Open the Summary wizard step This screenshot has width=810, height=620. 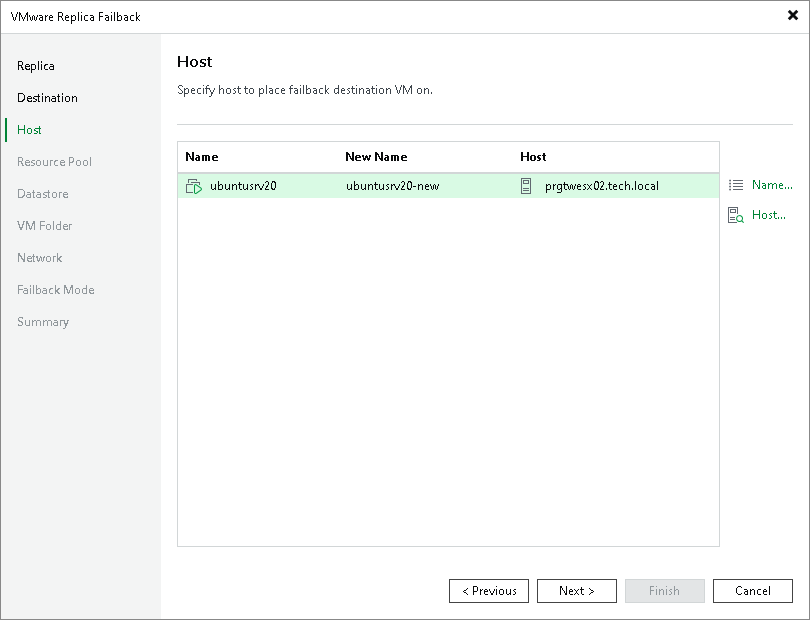42,322
